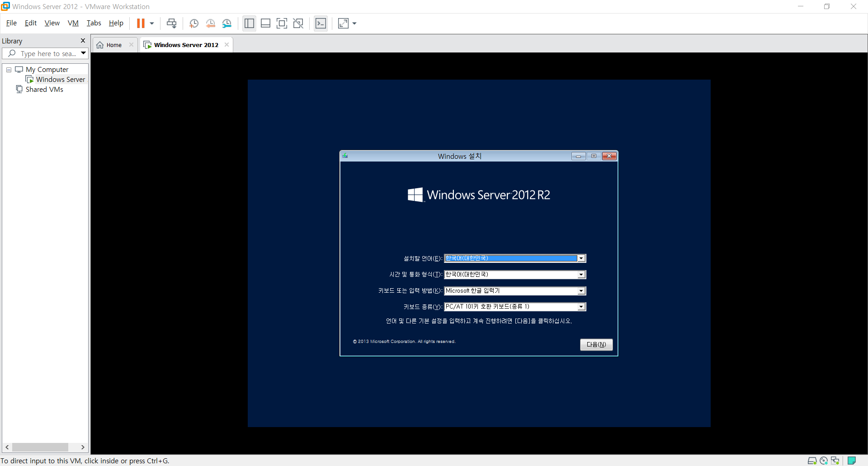The width and height of the screenshot is (868, 466).
Task: Open the snapshot manager
Action: [227, 24]
